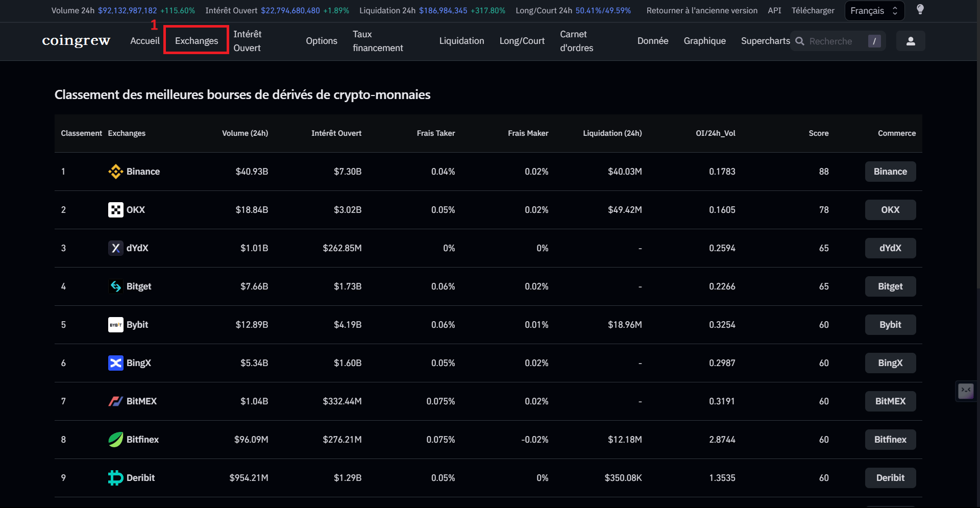
Task: Open the user account profile icon
Action: 910,41
